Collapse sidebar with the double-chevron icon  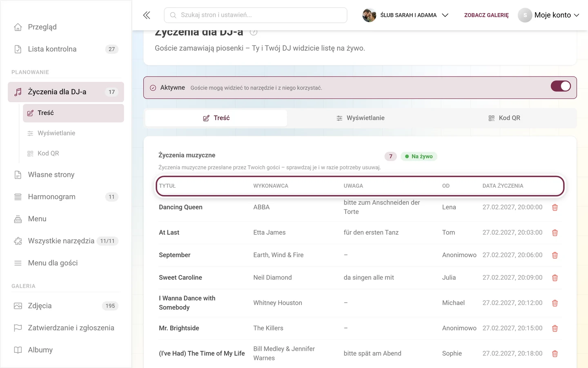coord(147,15)
